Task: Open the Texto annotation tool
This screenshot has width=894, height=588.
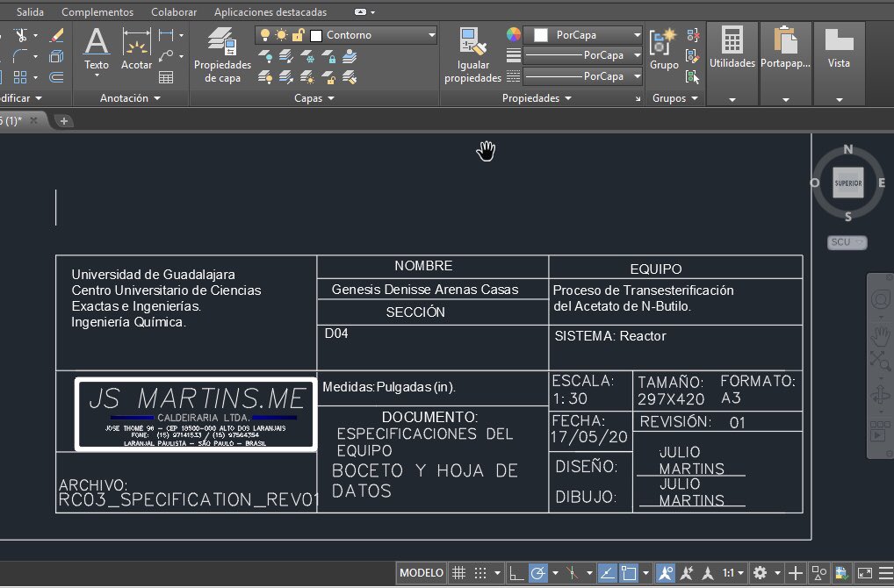Action: pos(97,50)
